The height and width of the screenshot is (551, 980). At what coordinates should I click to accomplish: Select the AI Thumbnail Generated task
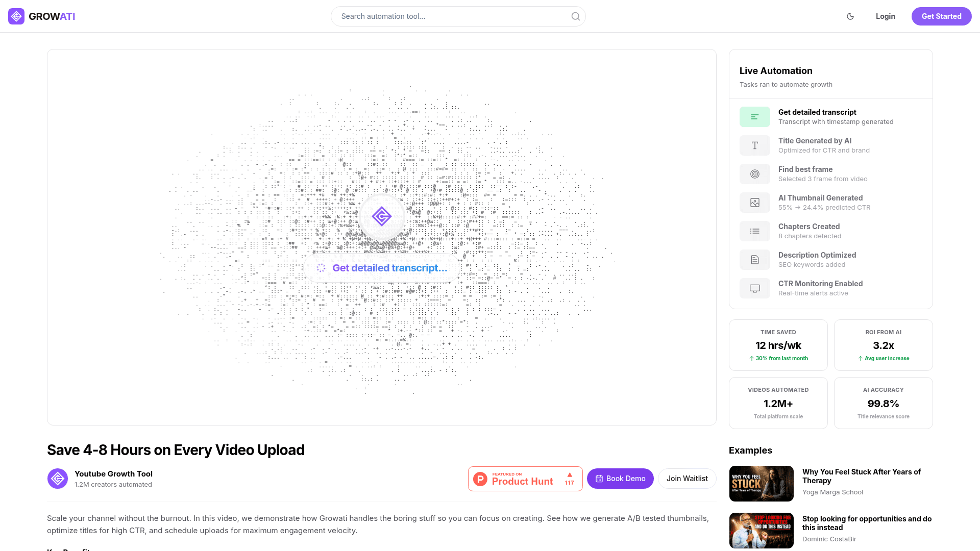[x=831, y=203]
